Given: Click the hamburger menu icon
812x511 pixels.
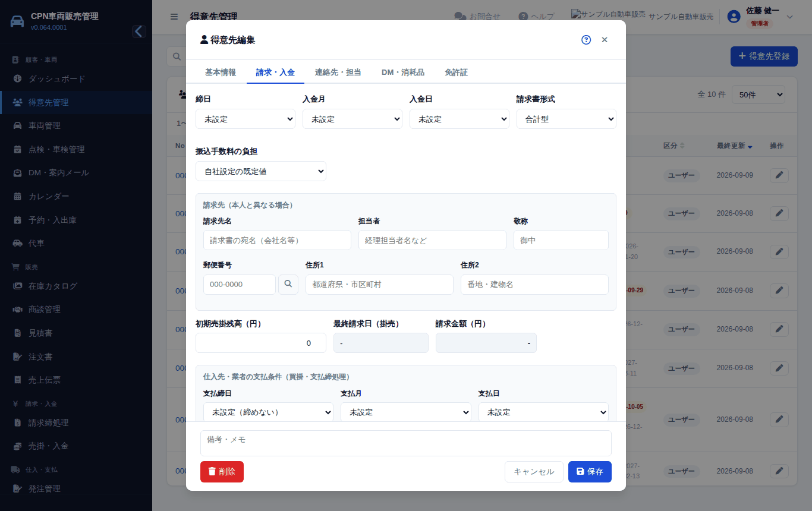Looking at the screenshot, I should point(174,17).
